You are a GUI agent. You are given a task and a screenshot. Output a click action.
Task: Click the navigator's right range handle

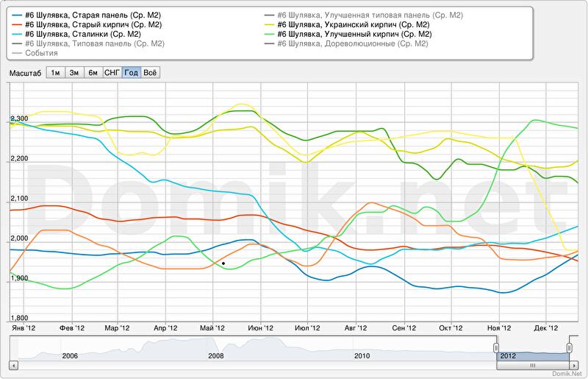pos(569,347)
